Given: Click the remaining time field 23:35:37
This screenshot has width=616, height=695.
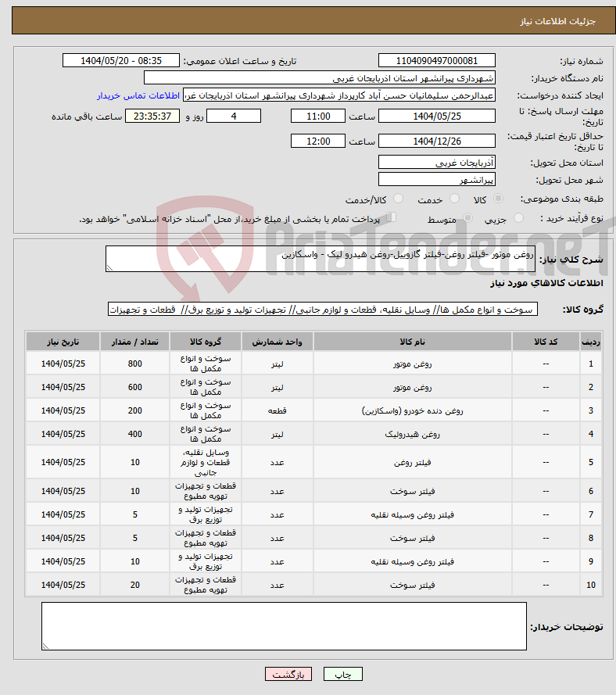Looking at the screenshot, I should coord(152,116).
